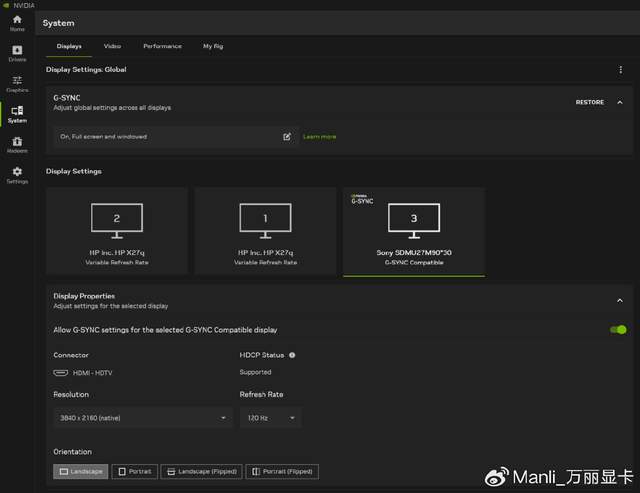Choose Landscape orientation
Image resolution: width=640 pixels, height=493 pixels.
coord(80,471)
